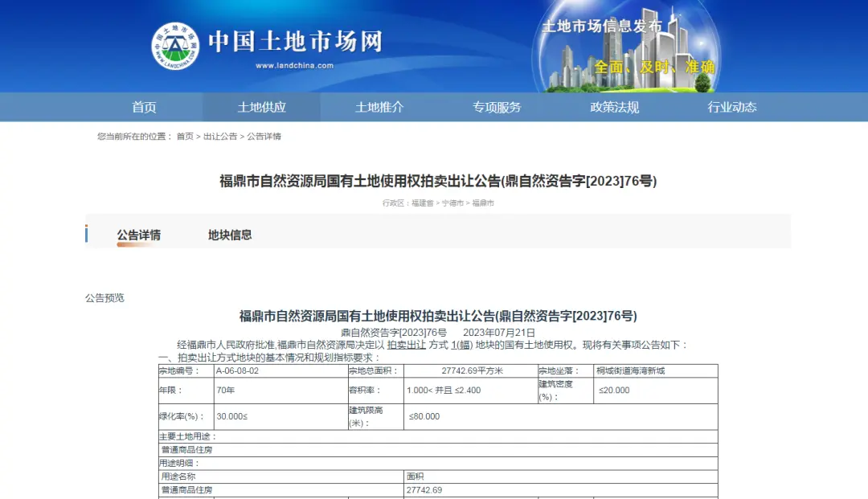Viewport: 868px width, 499px height.
Task: Click the 宗地编号 label cell
Action: 186,370
